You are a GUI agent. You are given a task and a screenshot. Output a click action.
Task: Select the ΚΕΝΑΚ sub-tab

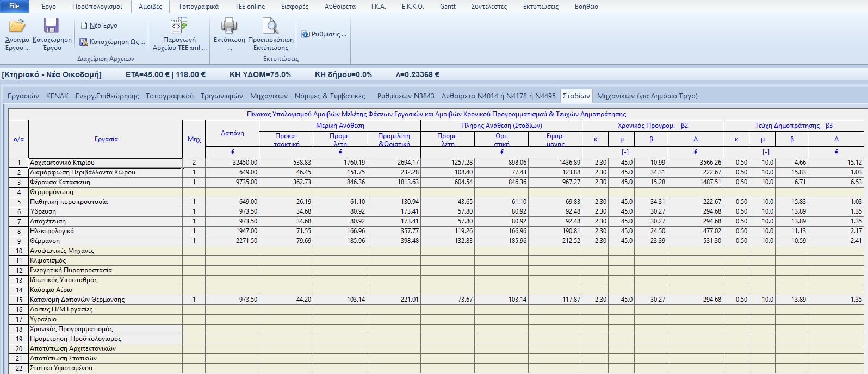pyautogui.click(x=57, y=96)
